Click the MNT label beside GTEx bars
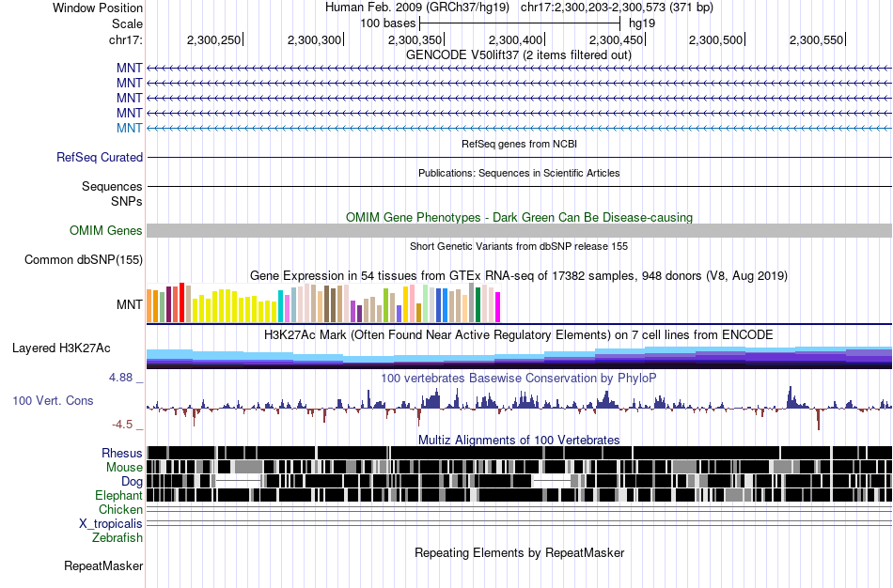 tap(130, 304)
